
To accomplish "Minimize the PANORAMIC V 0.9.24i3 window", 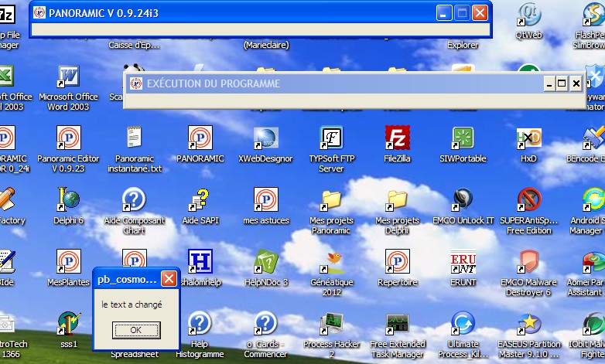I will tap(444, 13).
